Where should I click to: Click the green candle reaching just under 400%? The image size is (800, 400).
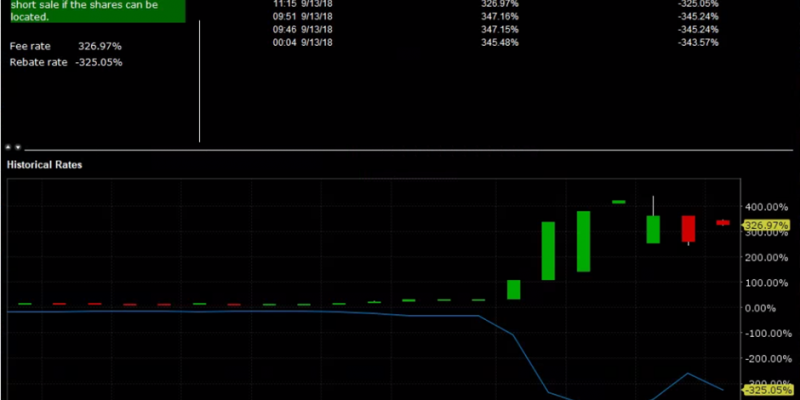pyautogui.click(x=583, y=241)
